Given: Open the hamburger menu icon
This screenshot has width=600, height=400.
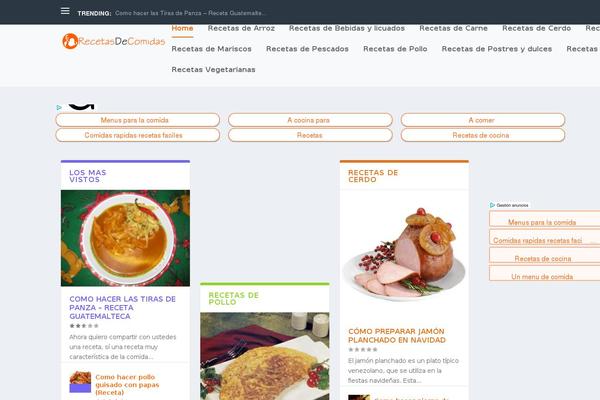Looking at the screenshot, I should coord(65,11).
